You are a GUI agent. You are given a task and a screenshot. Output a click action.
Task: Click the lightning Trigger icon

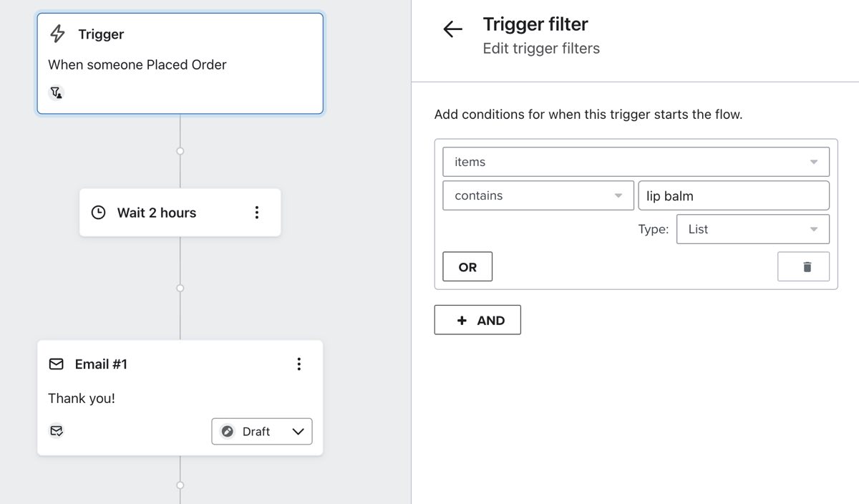click(x=57, y=33)
